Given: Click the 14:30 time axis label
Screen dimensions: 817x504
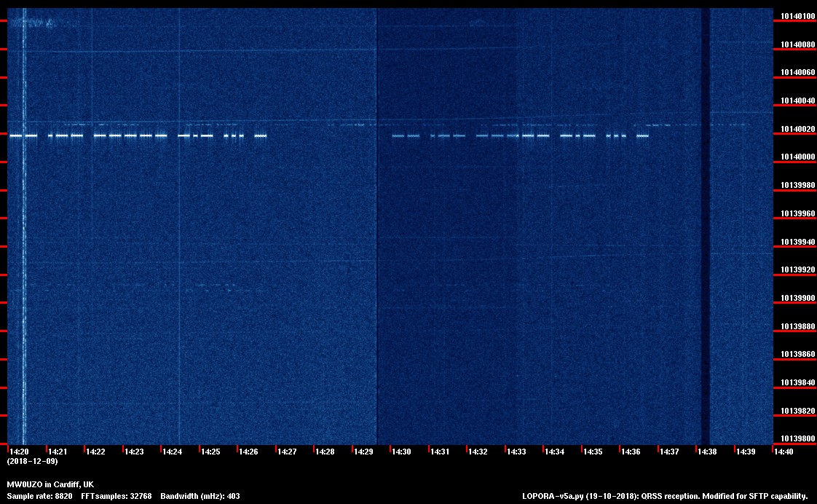Looking at the screenshot, I should (401, 452).
